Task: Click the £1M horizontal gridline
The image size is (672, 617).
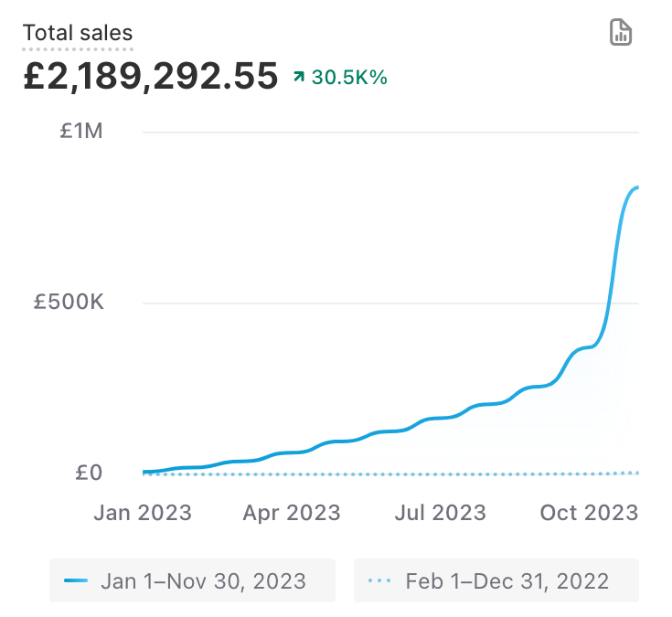Action: [x=366, y=132]
